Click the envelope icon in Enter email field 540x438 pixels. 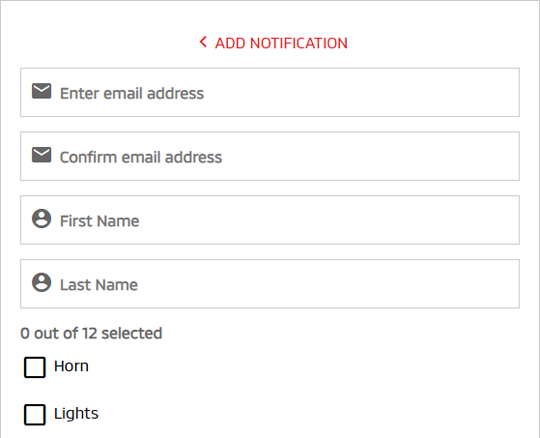(42, 91)
